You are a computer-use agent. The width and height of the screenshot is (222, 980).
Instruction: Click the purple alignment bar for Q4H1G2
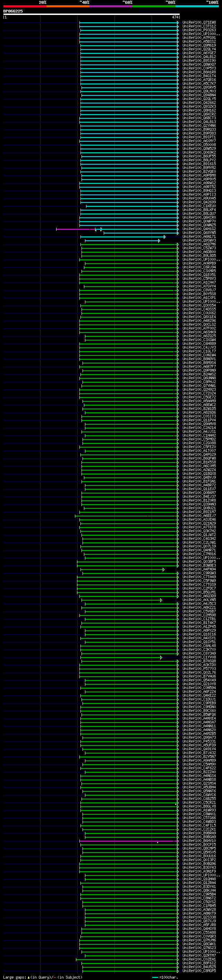(x=76, y=229)
